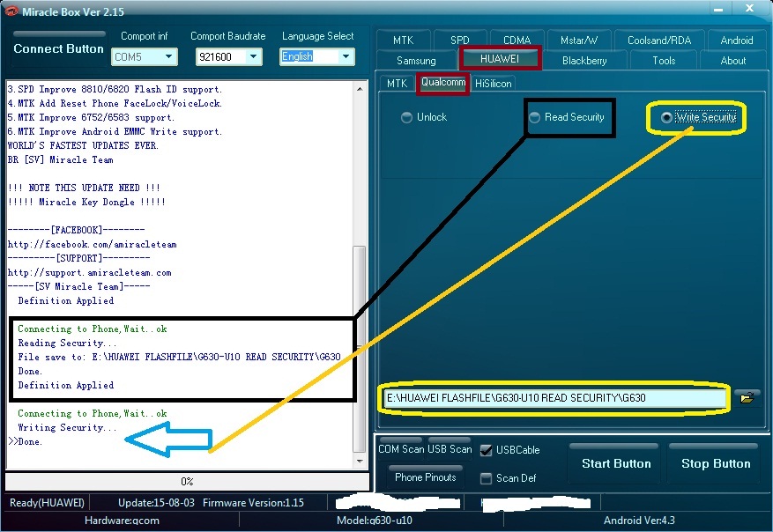This screenshot has height=532, width=773.
Task: Click the log scrollbar down arrow
Action: [360, 461]
